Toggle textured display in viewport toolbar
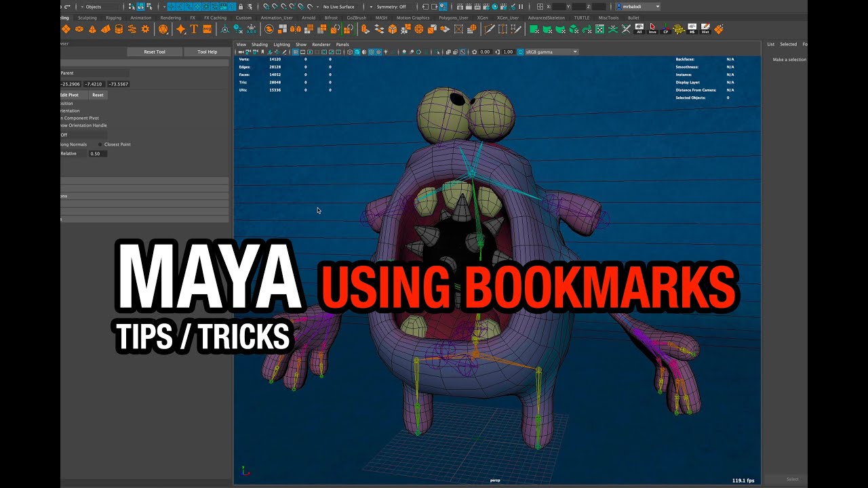 (x=378, y=52)
